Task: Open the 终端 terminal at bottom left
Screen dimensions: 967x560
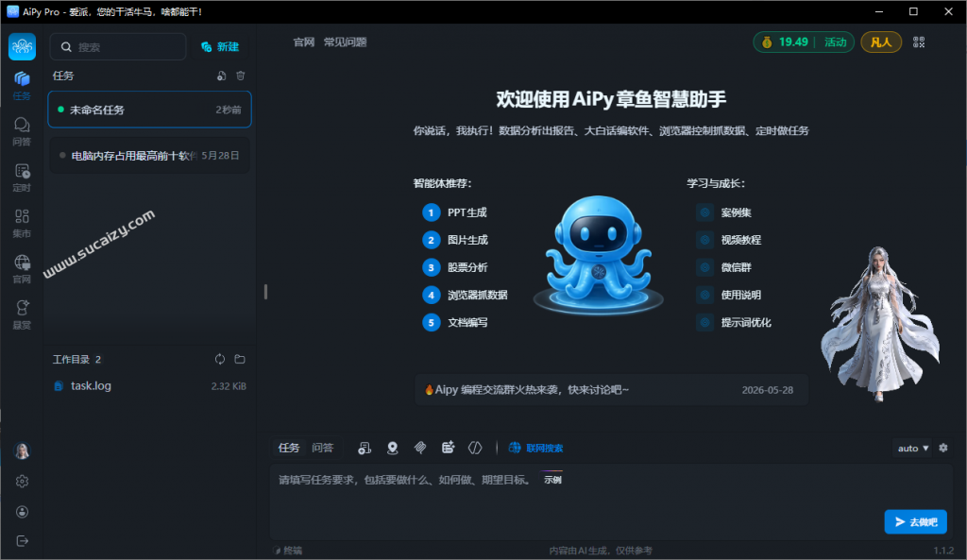Action: (289, 551)
